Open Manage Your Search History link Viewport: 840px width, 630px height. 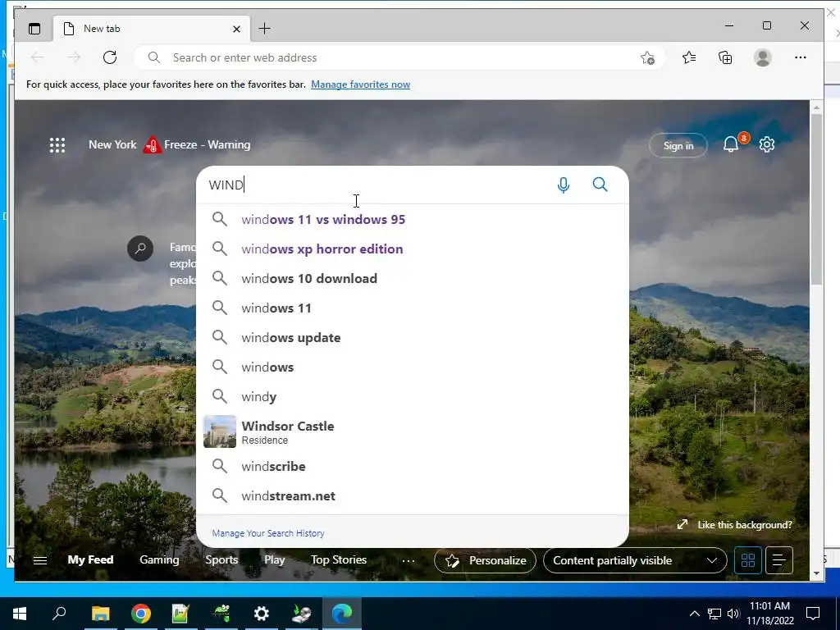coord(268,533)
